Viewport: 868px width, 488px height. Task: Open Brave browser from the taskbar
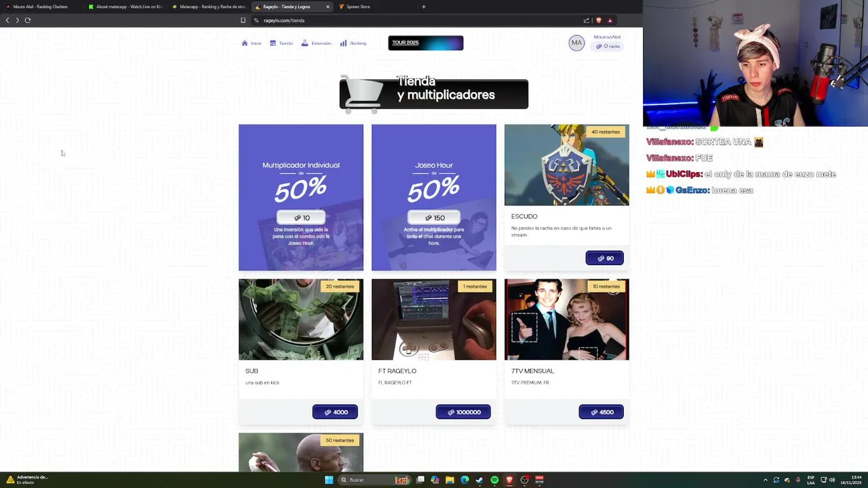click(509, 480)
